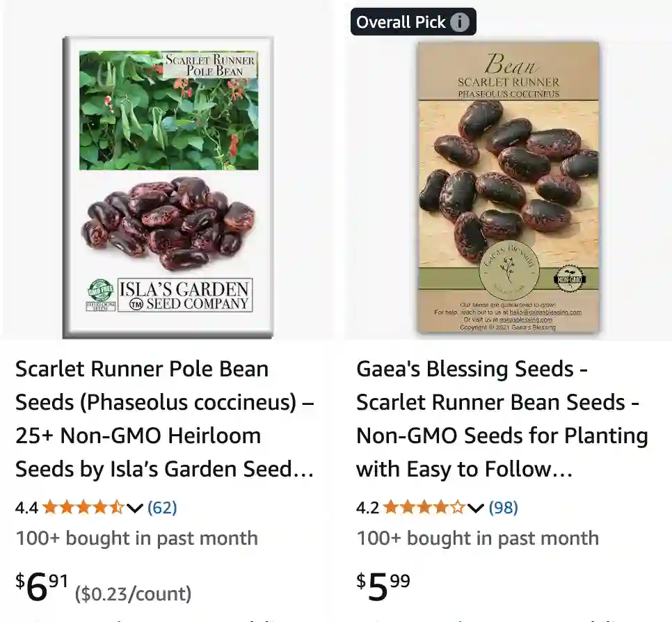Open the Gaea's Blessing Seeds product title
Screen dimensions: 672x622
click(x=502, y=419)
